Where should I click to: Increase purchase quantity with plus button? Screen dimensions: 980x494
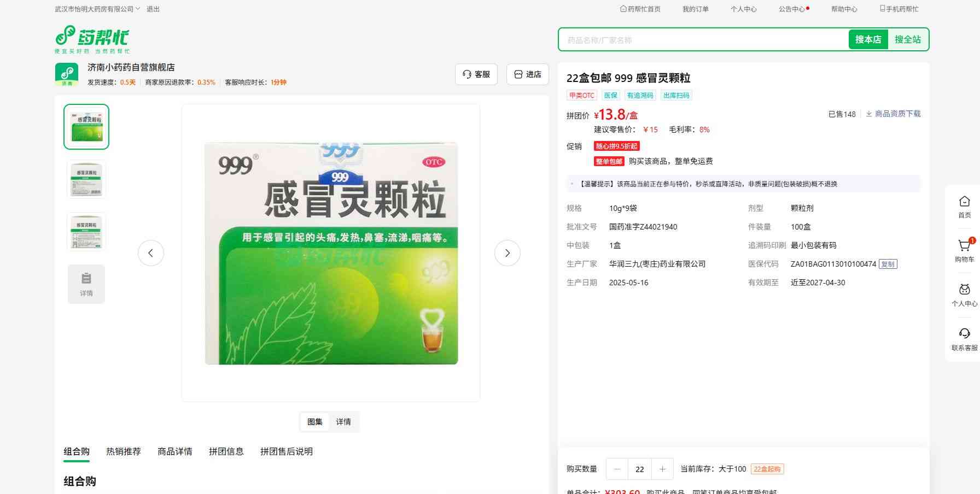[x=662, y=469]
